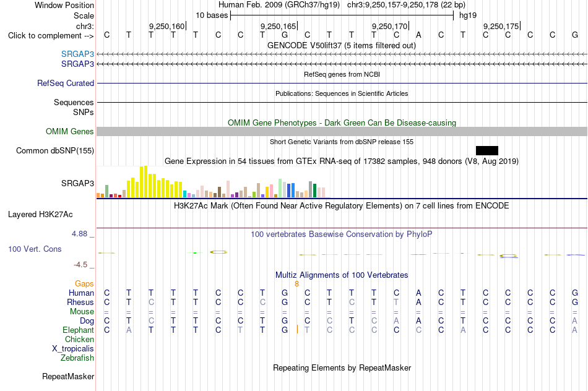This screenshot has height=391, width=588.
Task: Click the 100 Vert. Cons label
Action: pos(35,249)
